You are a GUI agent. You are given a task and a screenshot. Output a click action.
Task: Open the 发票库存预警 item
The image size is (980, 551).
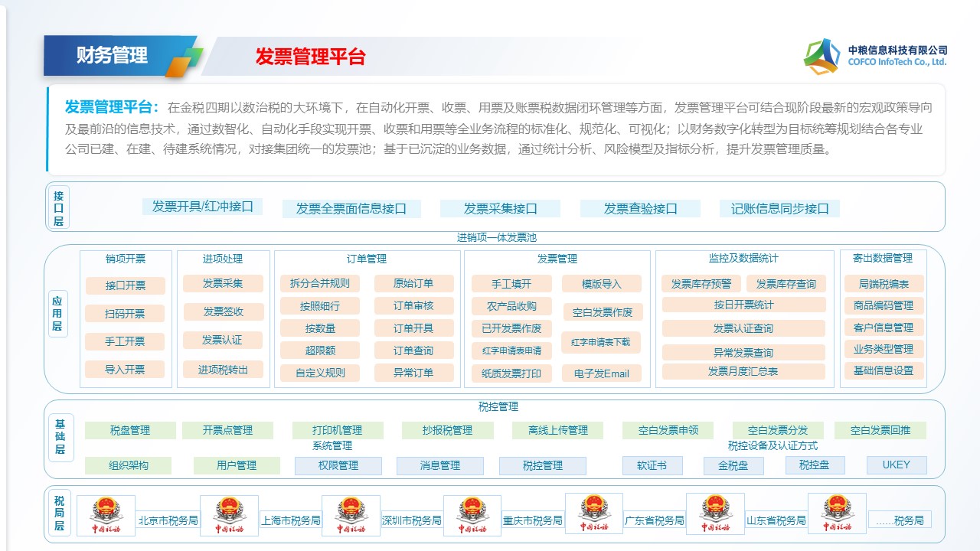(x=701, y=284)
